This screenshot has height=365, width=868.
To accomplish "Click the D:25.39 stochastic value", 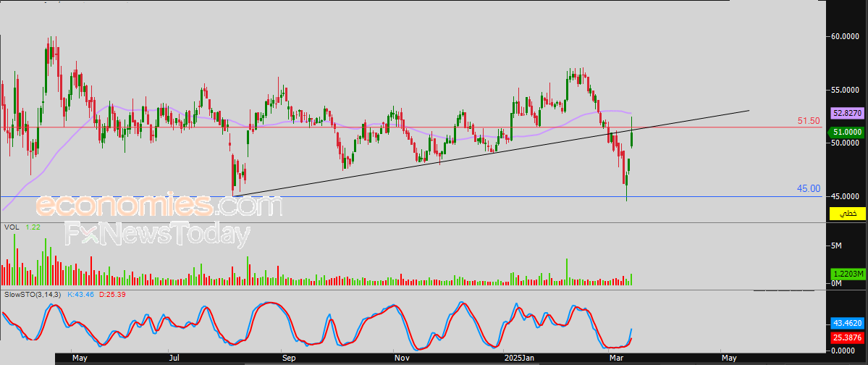I will 112,294.
